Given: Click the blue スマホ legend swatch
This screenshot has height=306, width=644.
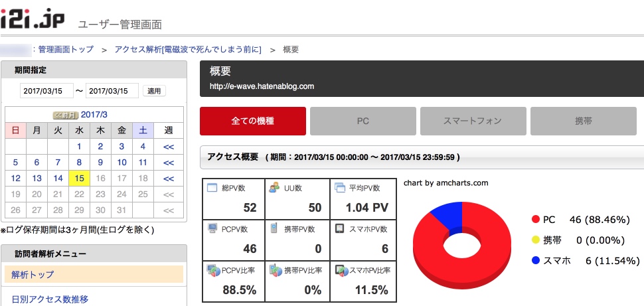Looking at the screenshot, I should [x=535, y=260].
